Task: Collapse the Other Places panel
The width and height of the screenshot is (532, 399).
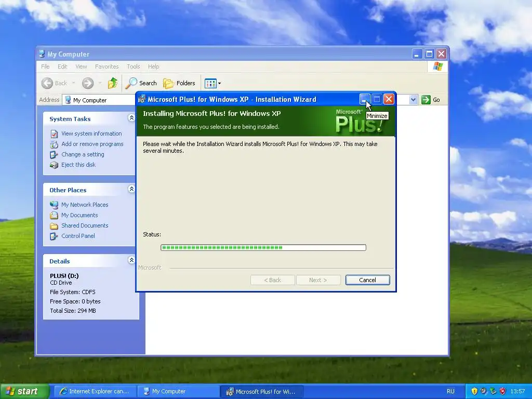Action: [131, 189]
